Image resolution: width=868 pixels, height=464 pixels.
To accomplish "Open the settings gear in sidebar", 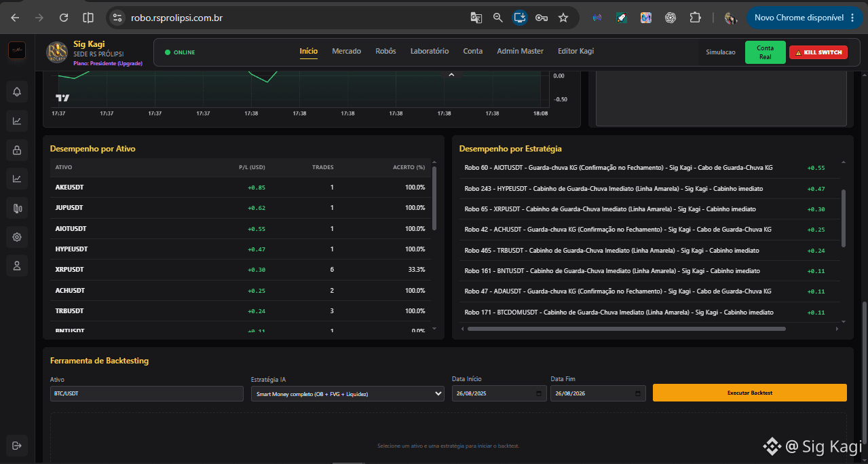I will (17, 237).
